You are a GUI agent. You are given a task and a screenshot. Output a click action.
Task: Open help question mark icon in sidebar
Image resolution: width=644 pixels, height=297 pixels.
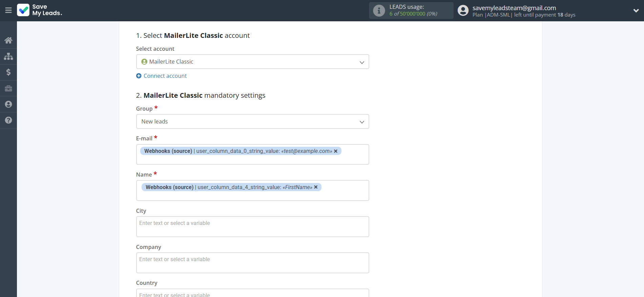click(8, 120)
